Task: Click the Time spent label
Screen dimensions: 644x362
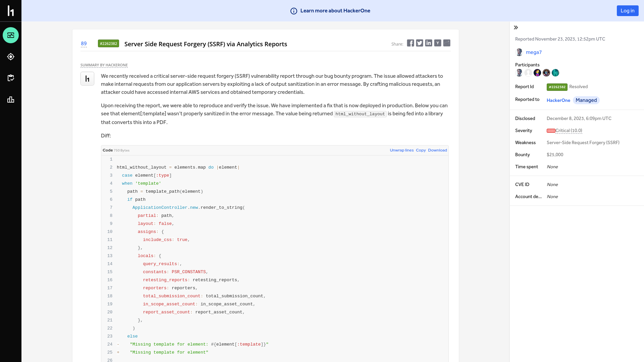Action: 527,167
